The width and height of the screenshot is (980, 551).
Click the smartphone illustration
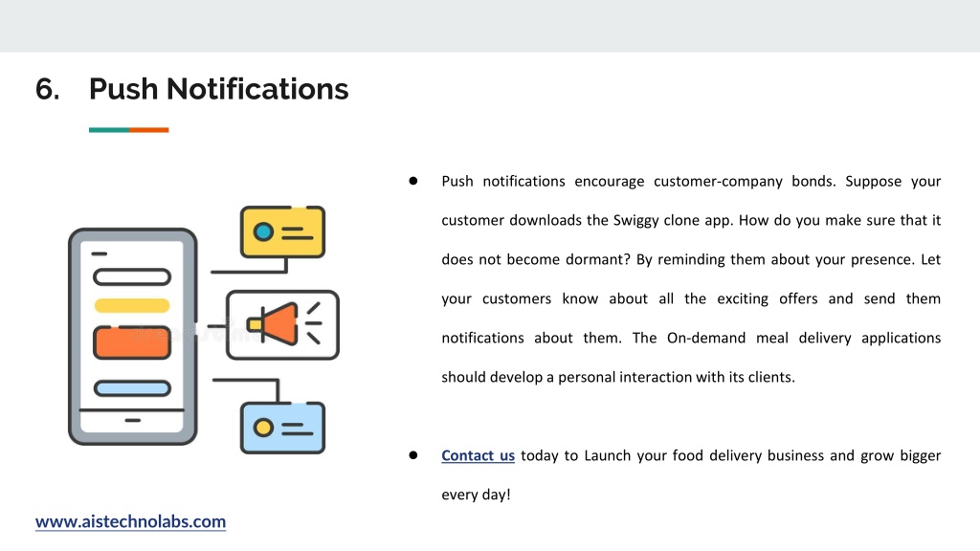132,337
